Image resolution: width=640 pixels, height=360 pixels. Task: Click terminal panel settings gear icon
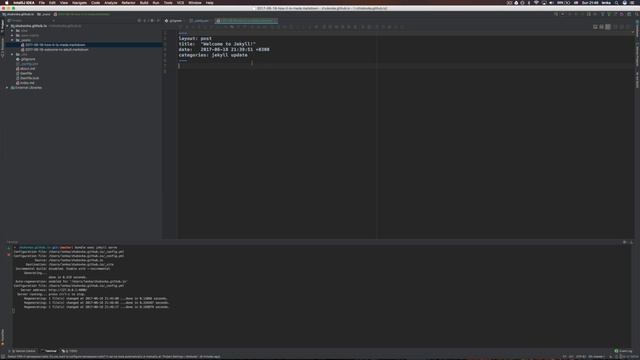coord(624,242)
